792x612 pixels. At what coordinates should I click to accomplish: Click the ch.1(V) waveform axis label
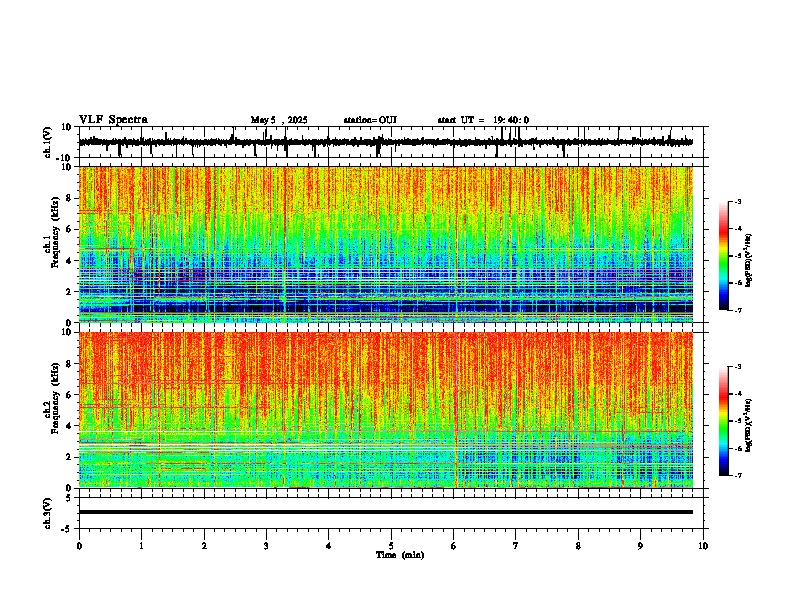tap(48, 142)
